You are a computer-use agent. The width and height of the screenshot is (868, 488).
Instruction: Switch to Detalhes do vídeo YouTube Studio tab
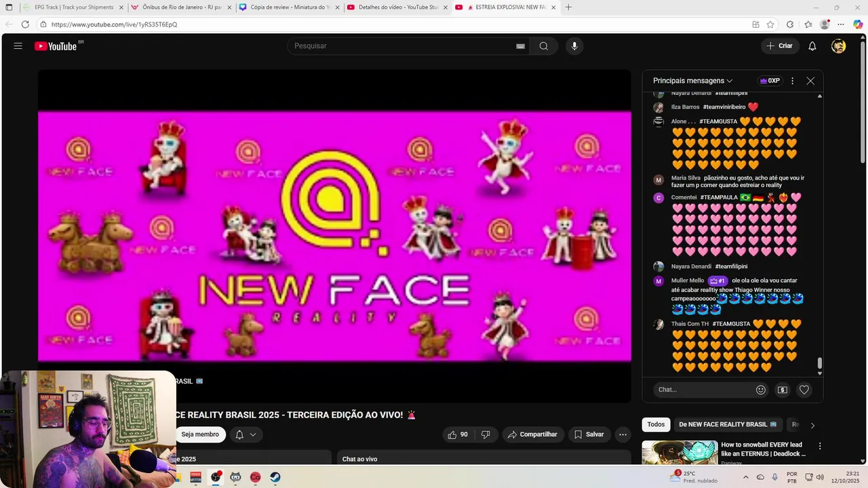pyautogui.click(x=397, y=7)
